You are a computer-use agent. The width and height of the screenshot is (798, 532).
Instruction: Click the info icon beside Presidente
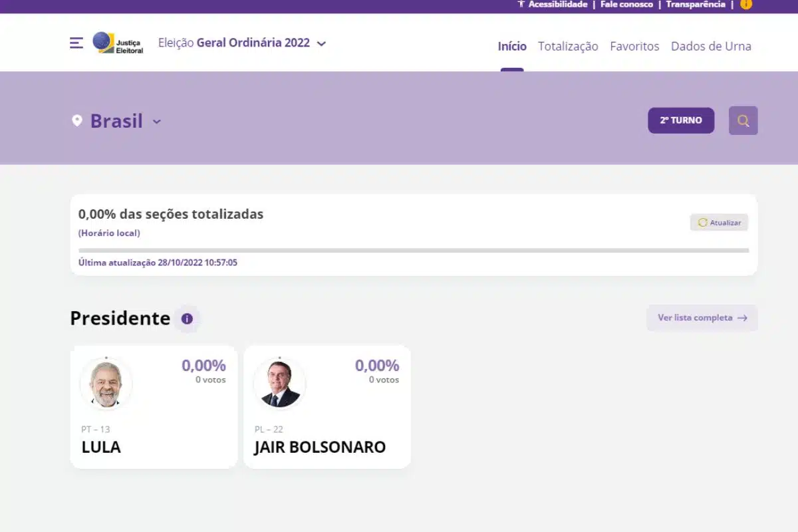188,319
